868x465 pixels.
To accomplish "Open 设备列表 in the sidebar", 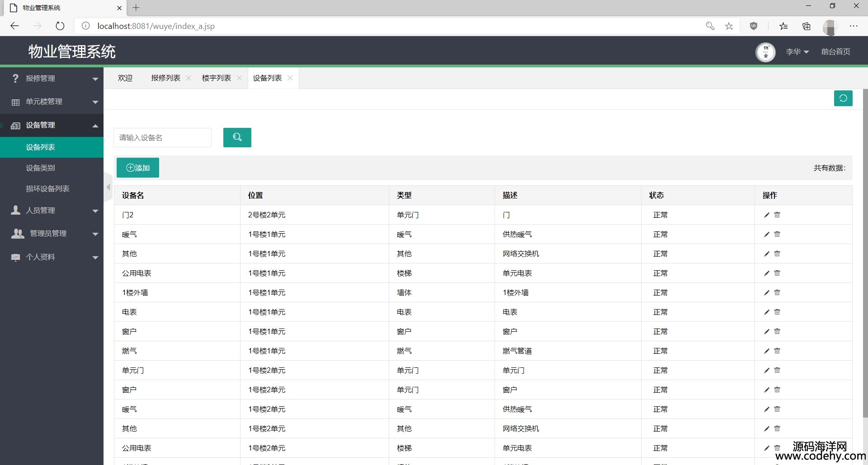I will tap(52, 147).
